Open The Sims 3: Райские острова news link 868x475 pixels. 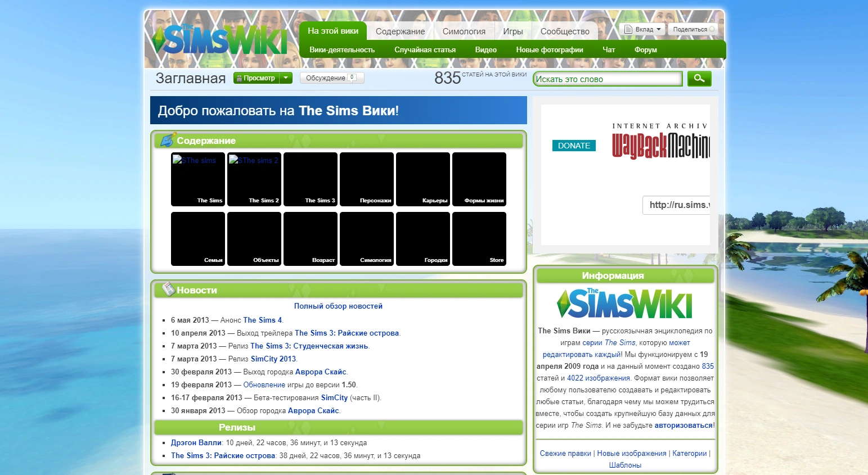[347, 333]
